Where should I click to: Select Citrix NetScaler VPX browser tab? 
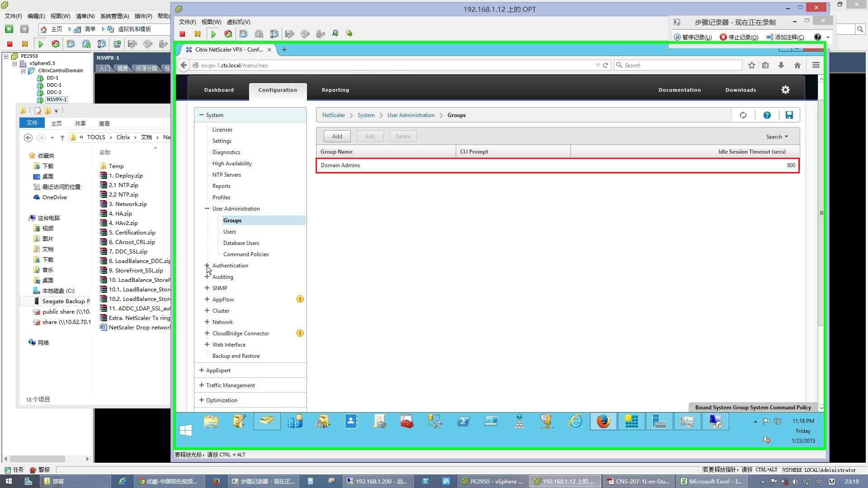(x=228, y=50)
